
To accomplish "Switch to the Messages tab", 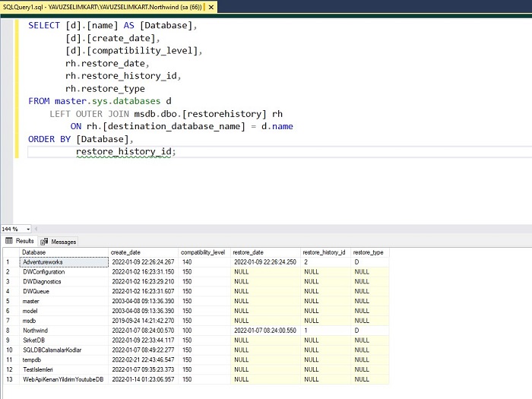I will point(59,242).
